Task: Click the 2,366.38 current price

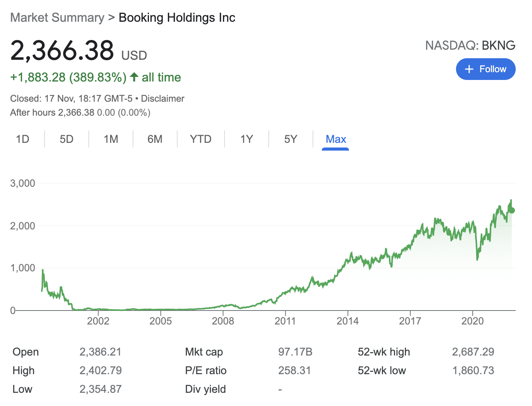Action: point(62,50)
